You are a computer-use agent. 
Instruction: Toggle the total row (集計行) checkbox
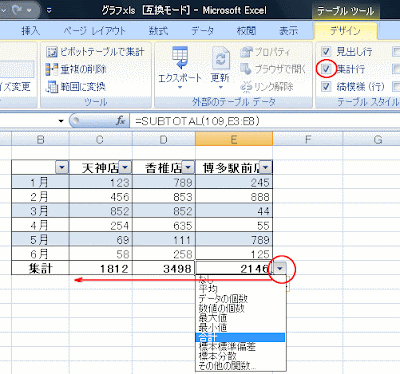(326, 69)
